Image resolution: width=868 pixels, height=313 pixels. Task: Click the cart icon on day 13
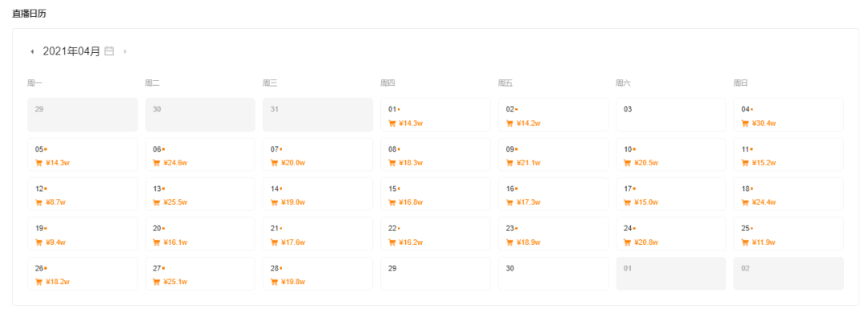click(157, 202)
